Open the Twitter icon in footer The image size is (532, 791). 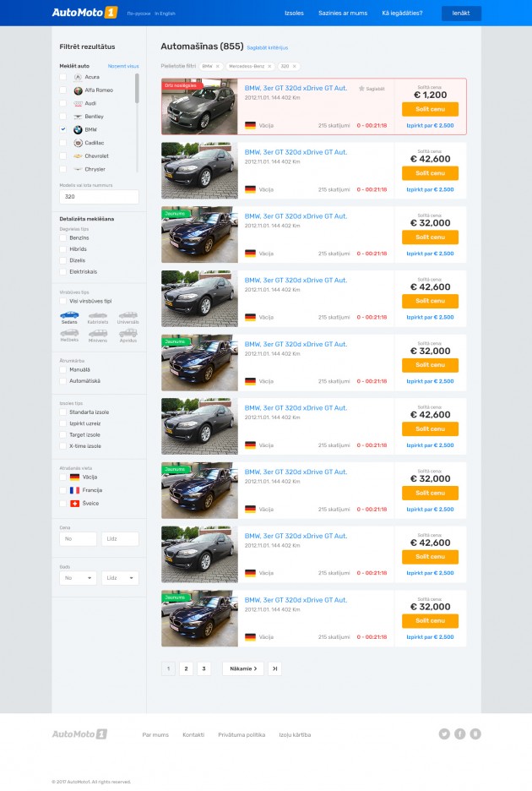pos(444,734)
